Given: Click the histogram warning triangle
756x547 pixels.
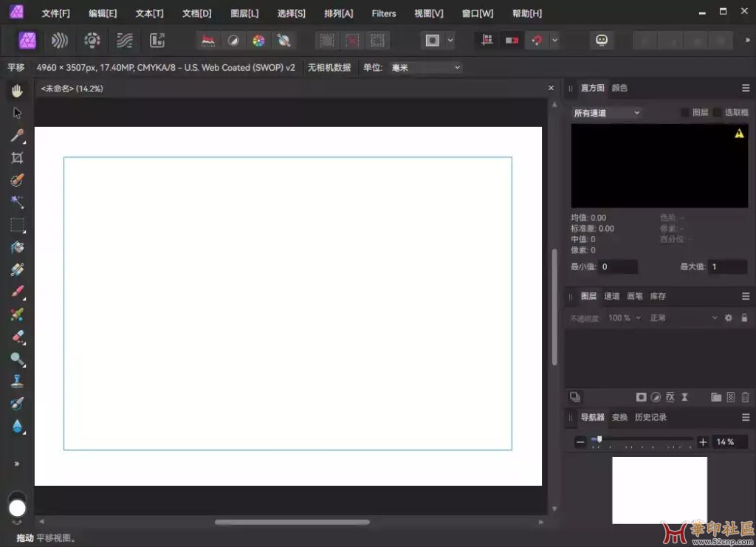Looking at the screenshot, I should 739,134.
